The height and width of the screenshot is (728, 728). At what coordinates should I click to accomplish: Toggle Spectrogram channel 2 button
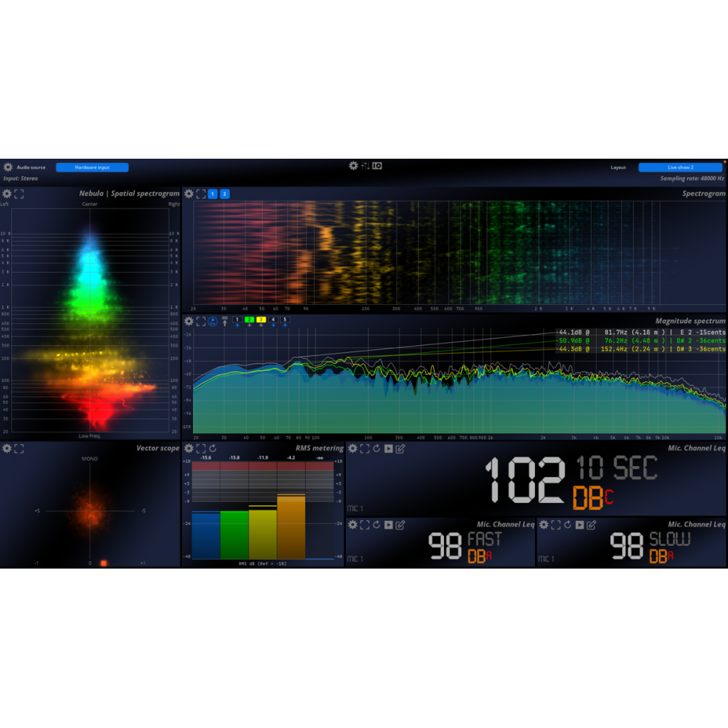click(x=224, y=194)
